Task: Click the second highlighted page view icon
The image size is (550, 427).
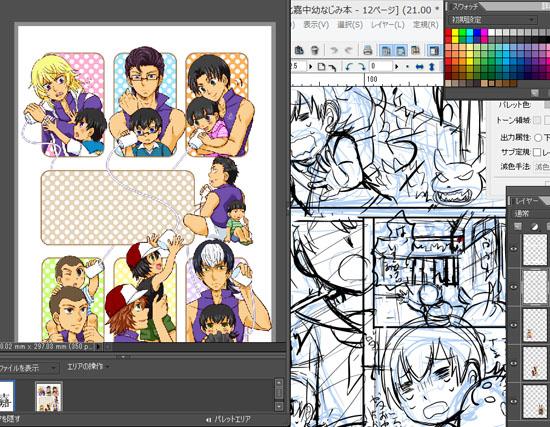Action: [401, 51]
